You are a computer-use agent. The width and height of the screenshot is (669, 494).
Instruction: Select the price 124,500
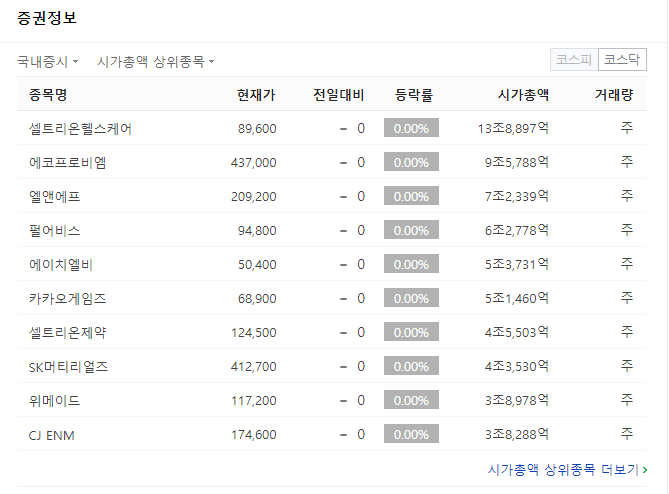[x=253, y=333]
